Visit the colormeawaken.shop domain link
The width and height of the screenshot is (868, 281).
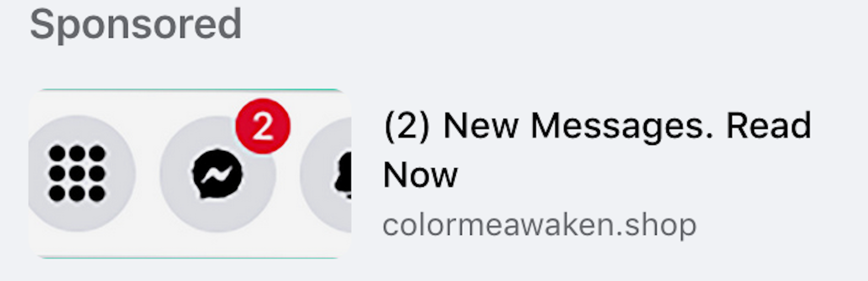click(x=540, y=225)
